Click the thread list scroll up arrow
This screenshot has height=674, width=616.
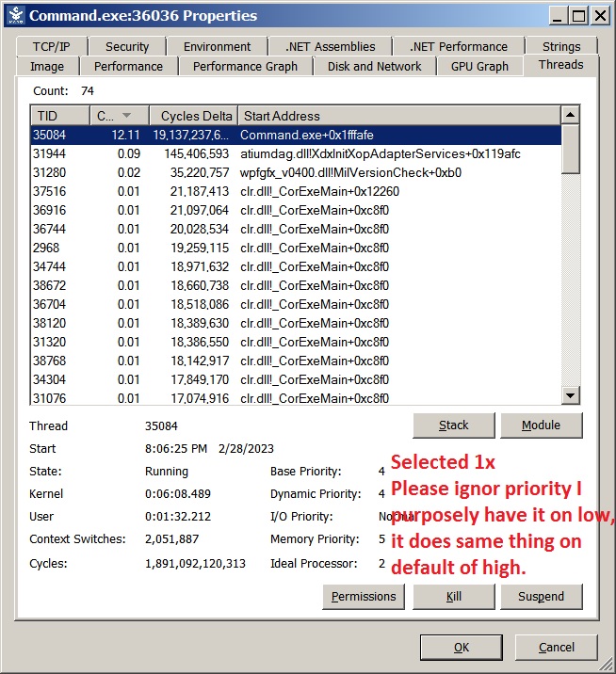(x=571, y=114)
